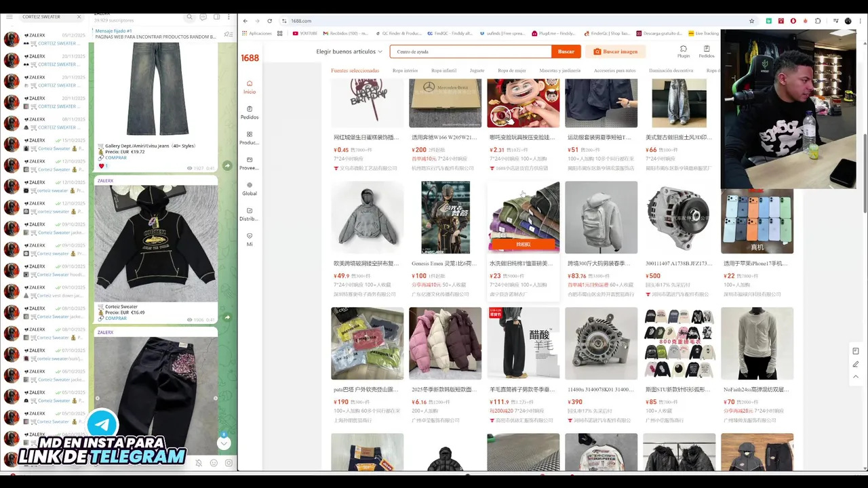
Task: Click COMPRAR link under Corteiz Sweater post
Action: click(116, 318)
